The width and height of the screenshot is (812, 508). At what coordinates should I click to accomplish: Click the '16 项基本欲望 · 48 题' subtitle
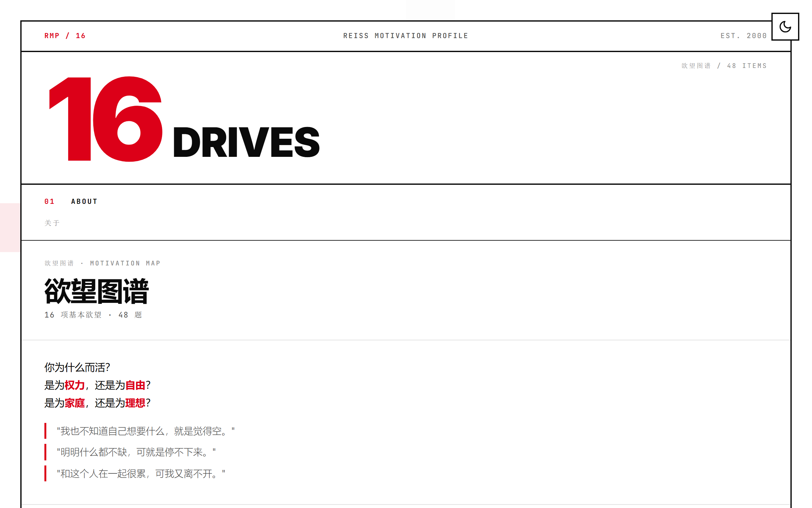click(93, 315)
